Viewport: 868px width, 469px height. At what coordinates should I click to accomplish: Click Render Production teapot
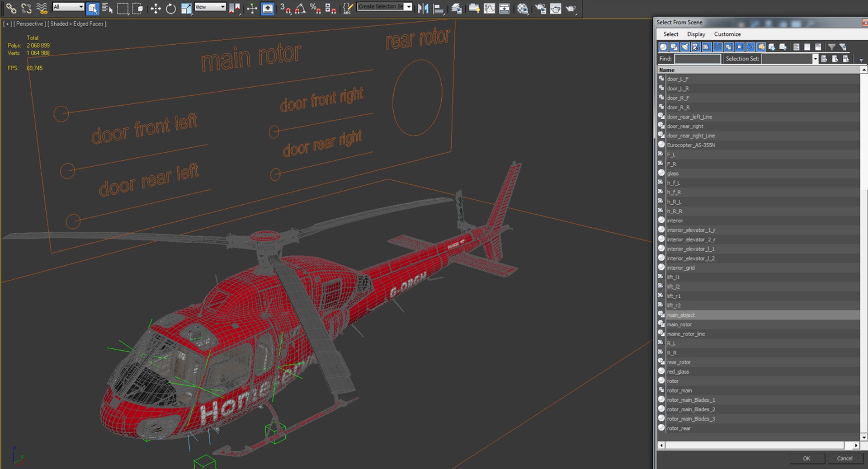[x=571, y=8]
